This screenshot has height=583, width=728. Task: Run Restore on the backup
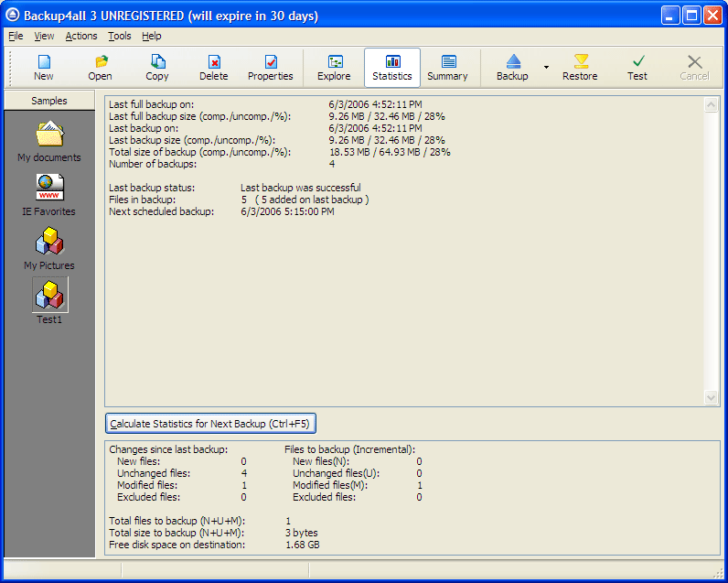click(581, 68)
